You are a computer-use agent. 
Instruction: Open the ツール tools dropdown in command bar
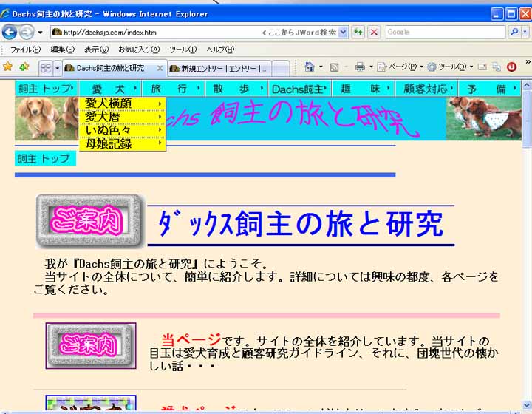(x=449, y=67)
